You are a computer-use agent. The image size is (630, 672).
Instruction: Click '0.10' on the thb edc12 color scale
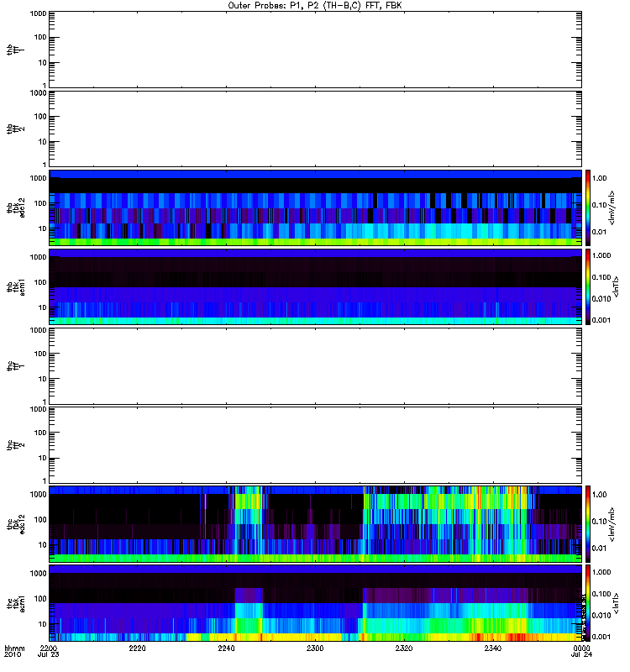[599, 205]
